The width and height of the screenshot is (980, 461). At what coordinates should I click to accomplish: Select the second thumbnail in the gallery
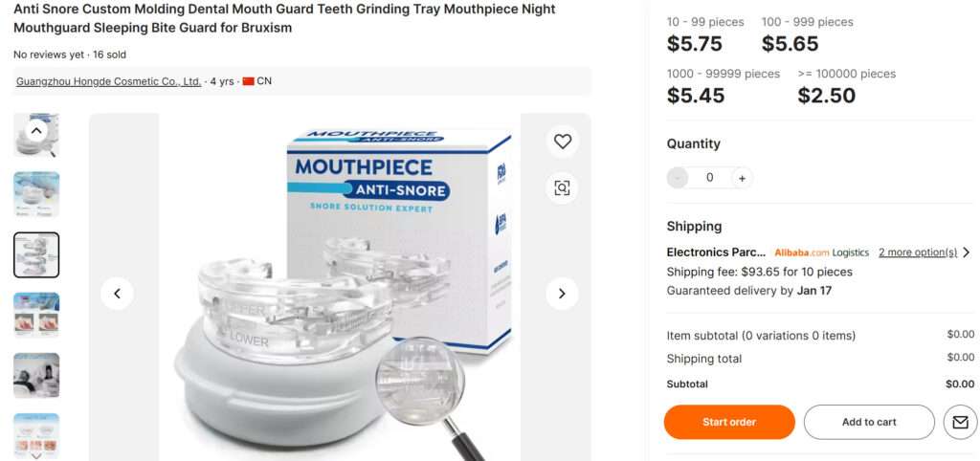click(x=36, y=194)
